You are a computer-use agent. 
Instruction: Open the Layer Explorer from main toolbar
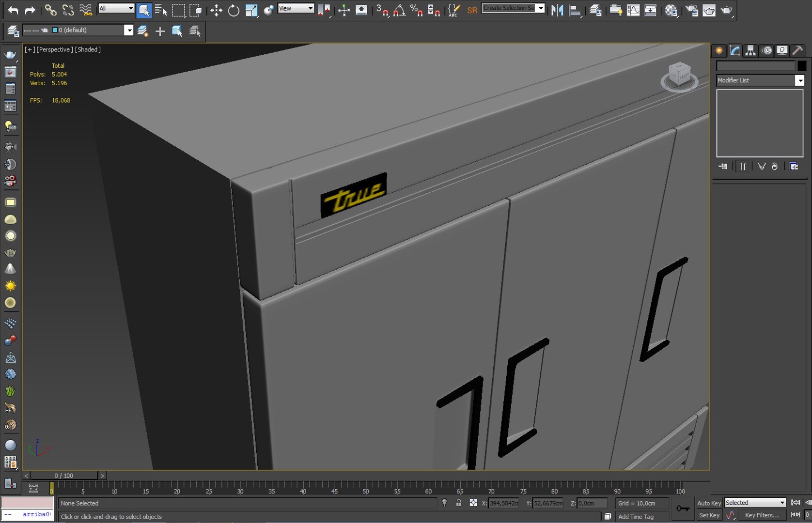(595, 10)
